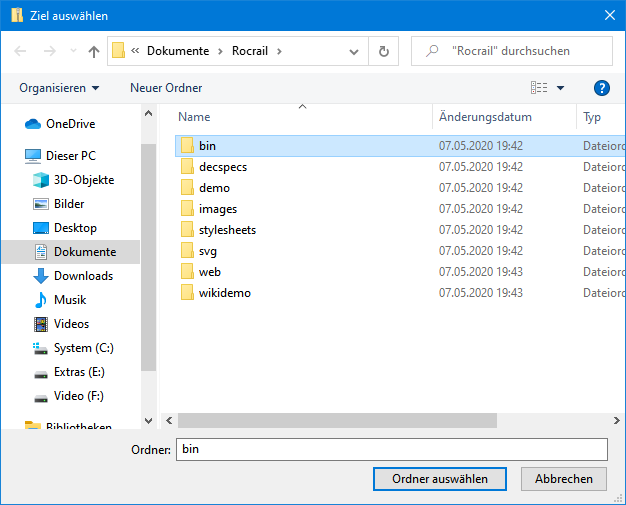Click the OneDrive cloud icon in sidebar
The image size is (626, 505).
point(33,124)
